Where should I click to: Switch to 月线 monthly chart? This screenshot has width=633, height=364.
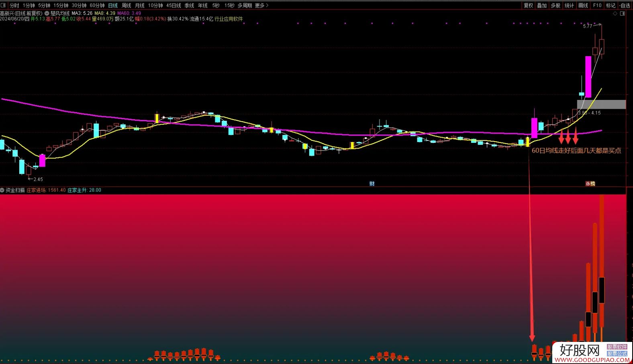pos(140,5)
